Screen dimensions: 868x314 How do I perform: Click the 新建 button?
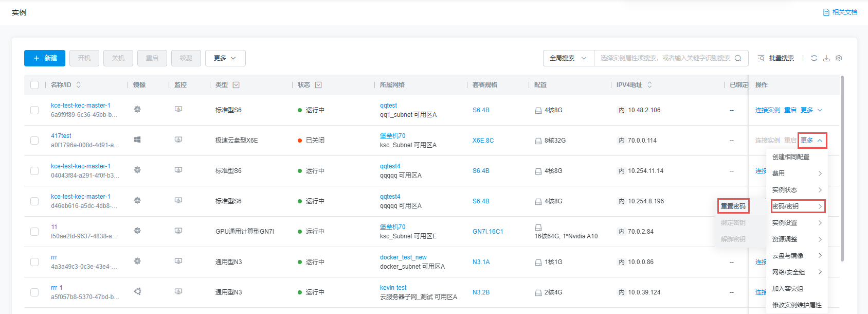[45, 58]
